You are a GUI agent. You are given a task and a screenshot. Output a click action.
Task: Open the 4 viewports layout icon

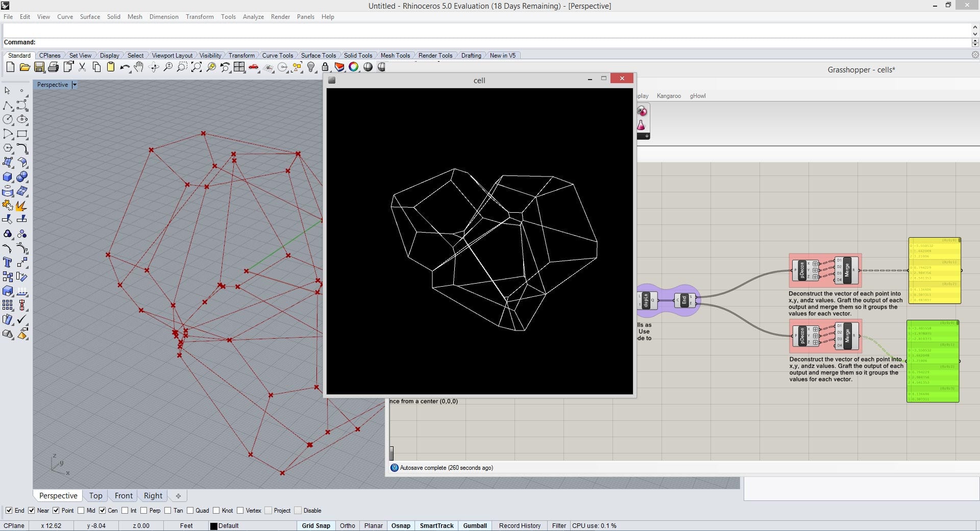[239, 67]
